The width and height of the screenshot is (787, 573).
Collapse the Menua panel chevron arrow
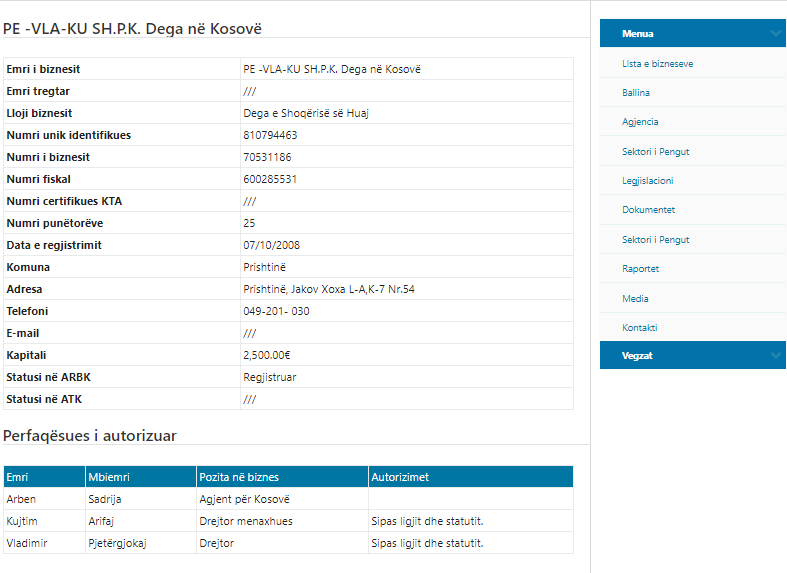[776, 33]
